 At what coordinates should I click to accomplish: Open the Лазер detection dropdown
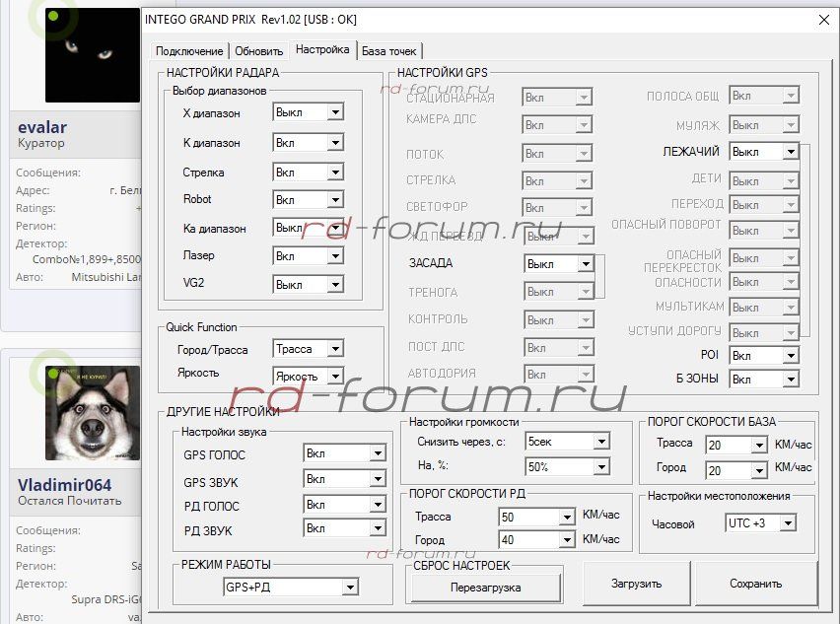[335, 255]
